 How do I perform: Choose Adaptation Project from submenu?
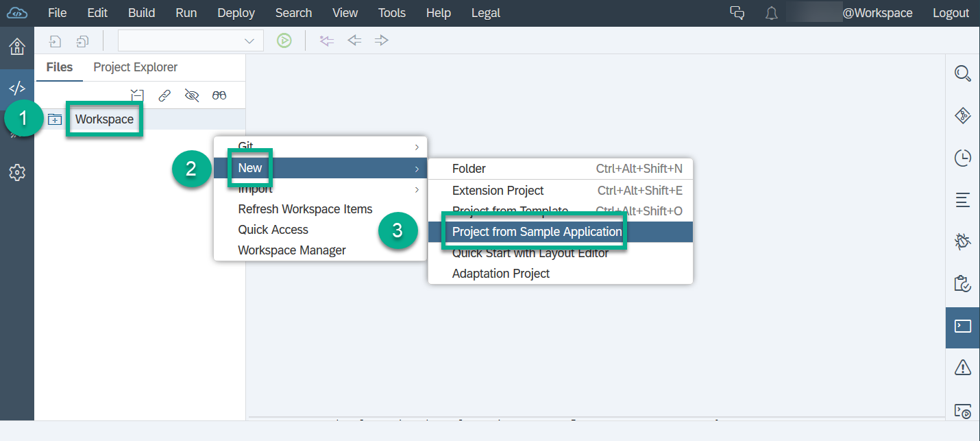coord(501,274)
